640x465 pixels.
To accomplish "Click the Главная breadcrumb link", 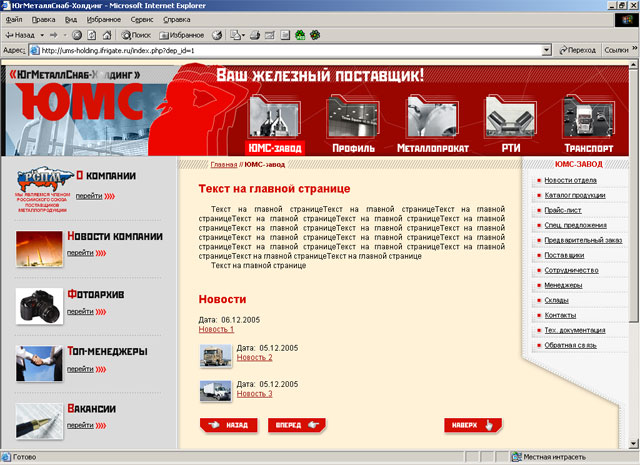I will (x=224, y=165).
